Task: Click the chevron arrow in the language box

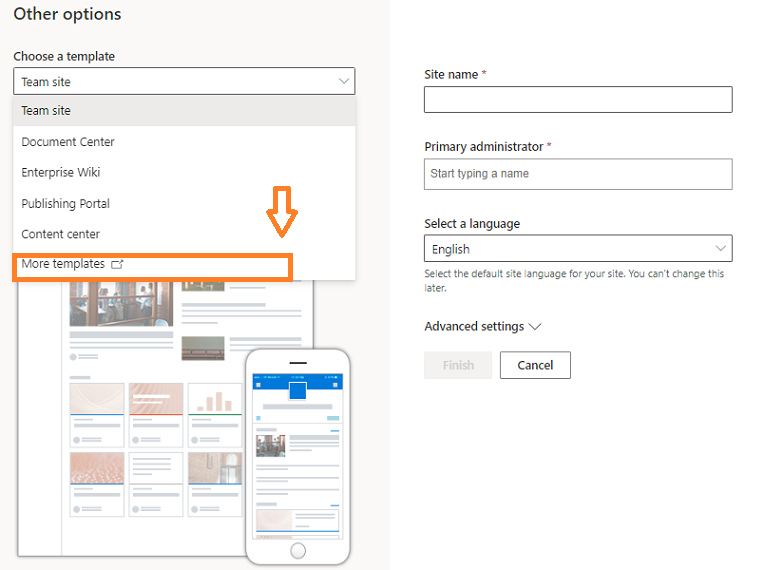Action: [x=720, y=249]
